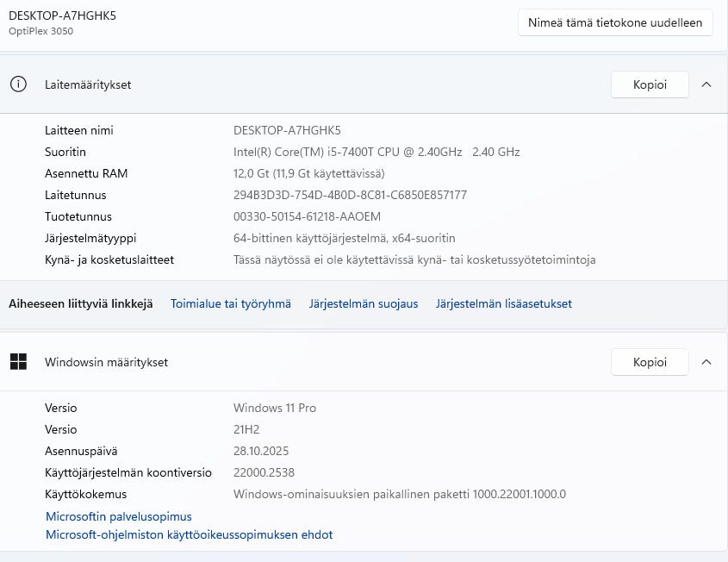728x562 pixels.
Task: Click the Laitemääritykset info icon
Action: click(x=18, y=84)
